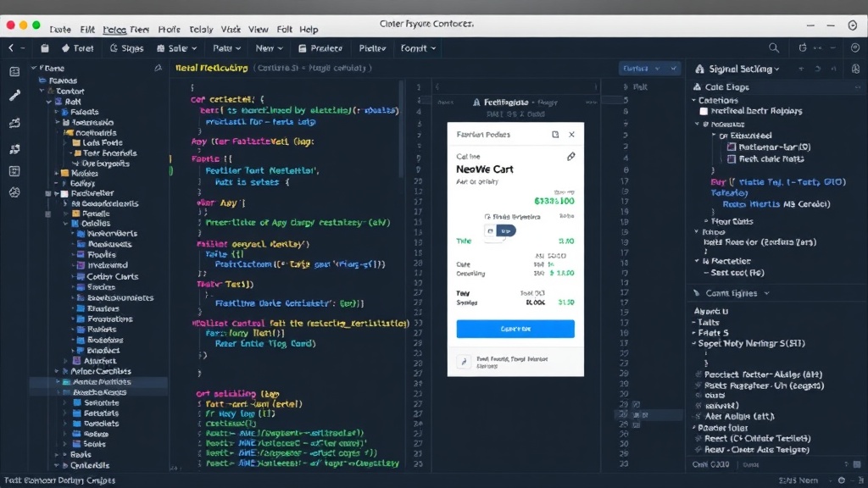Click the blue button in the cart preview
Screen dimensions: 868x488
point(515,329)
